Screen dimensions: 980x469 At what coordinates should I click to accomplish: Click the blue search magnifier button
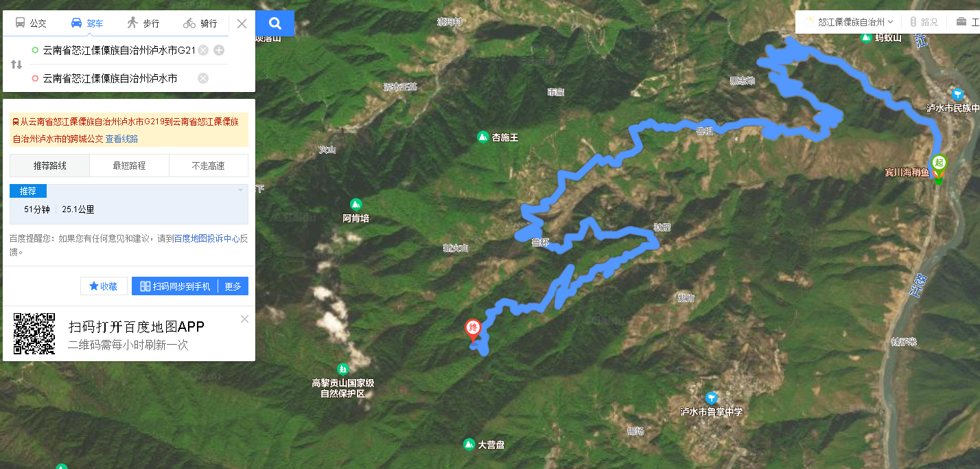275,23
